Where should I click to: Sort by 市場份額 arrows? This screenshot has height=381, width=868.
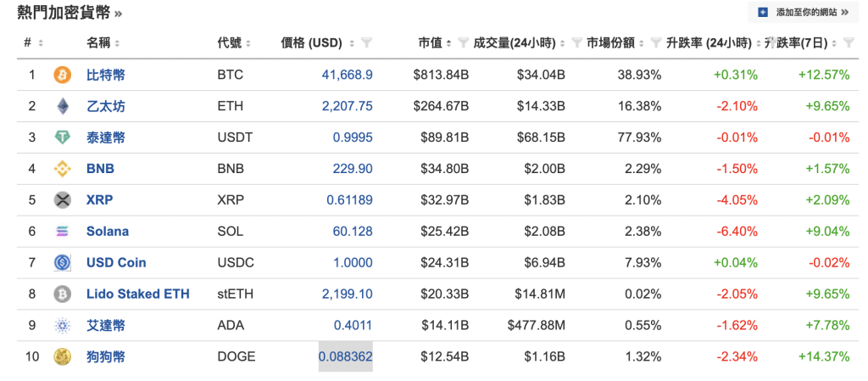click(x=642, y=43)
